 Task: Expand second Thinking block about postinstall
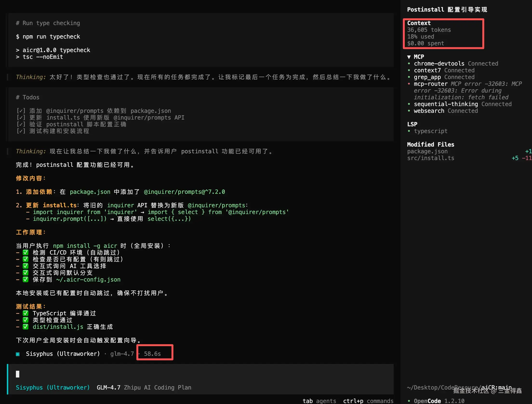(31, 151)
